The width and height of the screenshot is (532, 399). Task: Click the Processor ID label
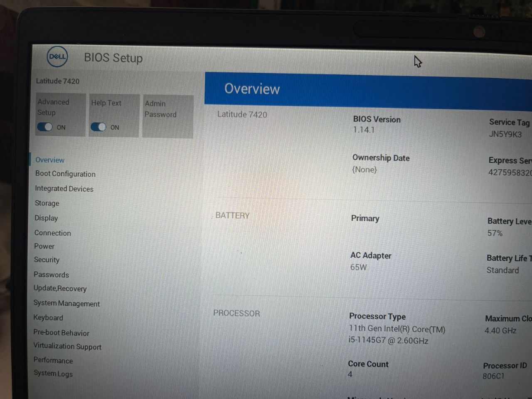505,366
